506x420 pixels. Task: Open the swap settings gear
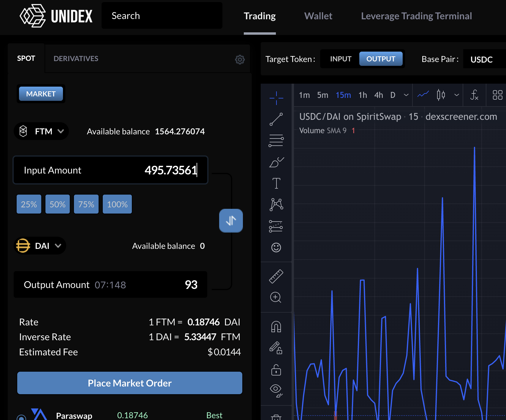(x=240, y=59)
